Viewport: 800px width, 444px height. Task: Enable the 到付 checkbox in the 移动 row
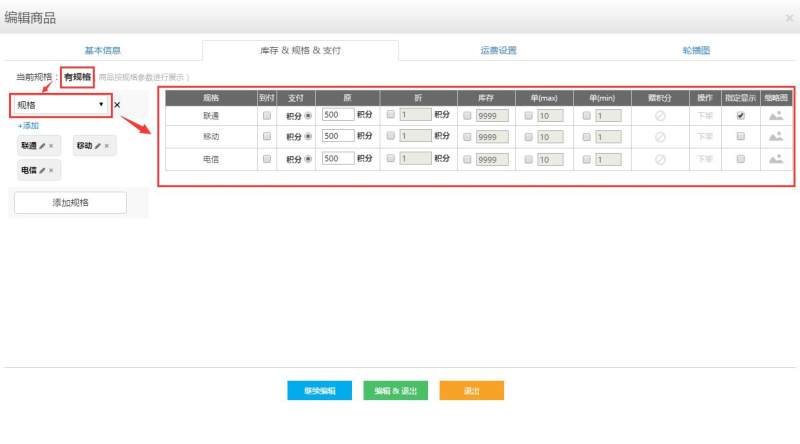[266, 137]
